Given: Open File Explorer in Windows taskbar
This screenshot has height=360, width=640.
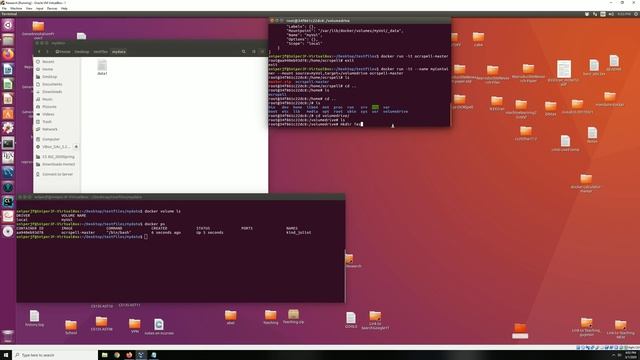Looking at the screenshot, I should point(104,355).
